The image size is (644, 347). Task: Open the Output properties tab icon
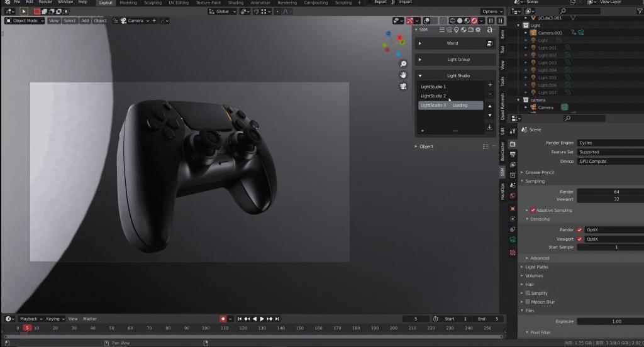click(513, 155)
